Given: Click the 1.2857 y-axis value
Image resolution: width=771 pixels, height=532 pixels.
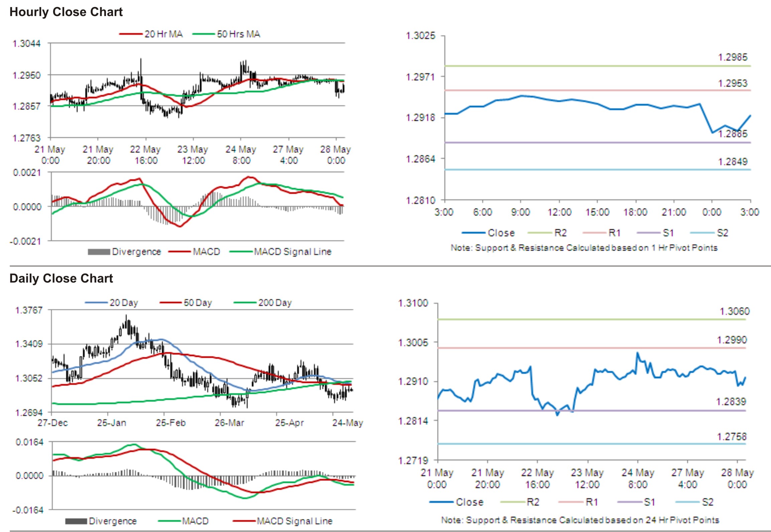Looking at the screenshot, I should [x=26, y=106].
